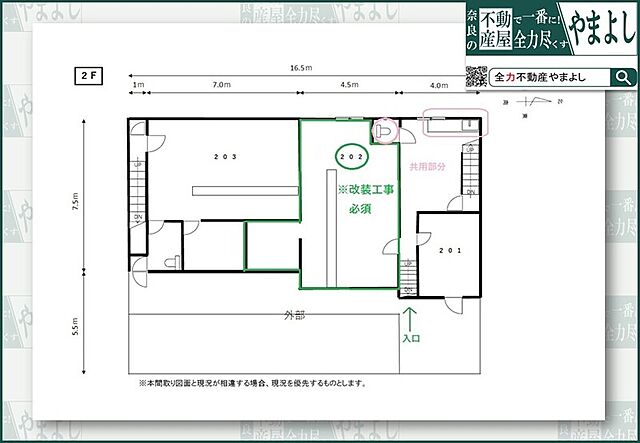This screenshot has width=640, height=443.
Task: Click the green entrance arrow above 入口
Action: pyautogui.click(x=409, y=320)
